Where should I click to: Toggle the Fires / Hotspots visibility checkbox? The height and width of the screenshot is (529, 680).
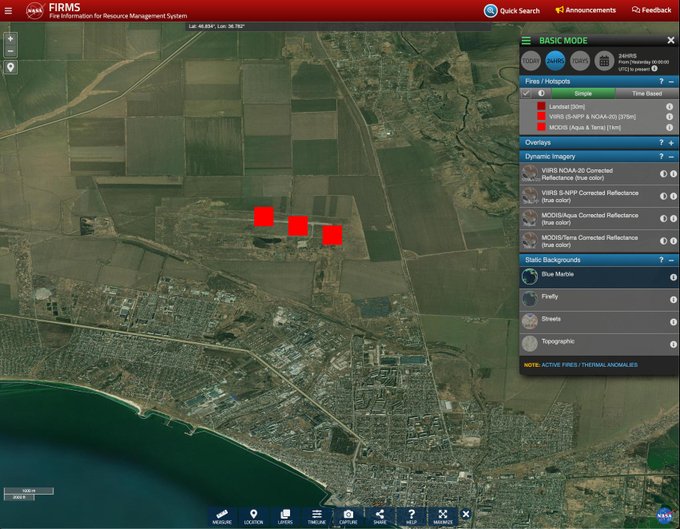coord(526,93)
